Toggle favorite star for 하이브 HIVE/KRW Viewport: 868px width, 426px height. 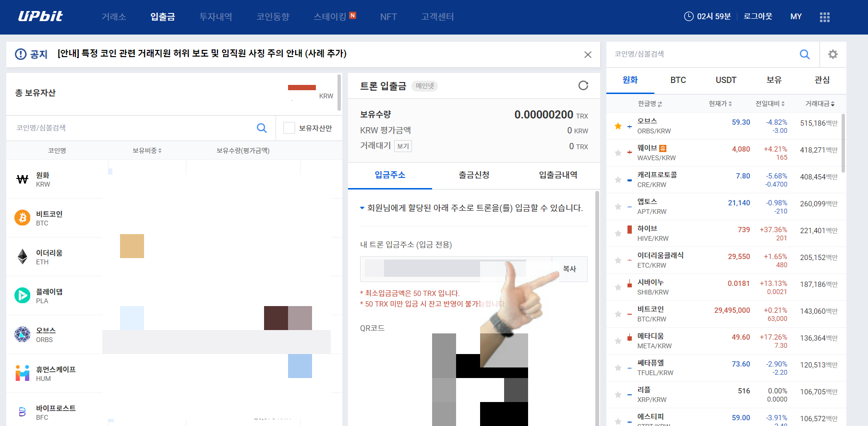click(x=618, y=234)
